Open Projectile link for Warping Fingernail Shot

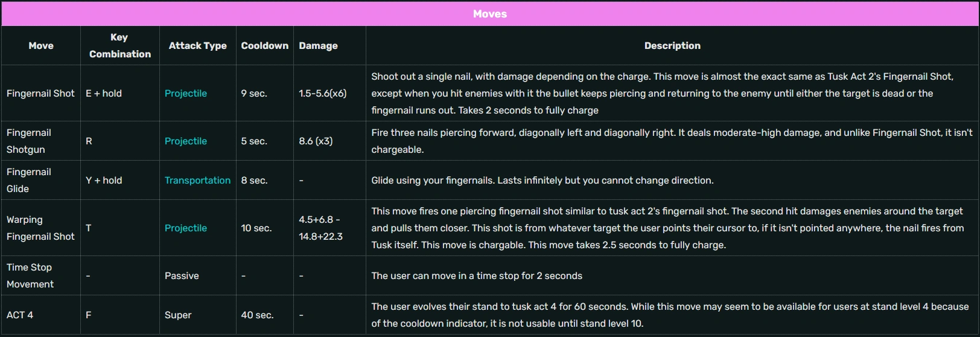point(186,228)
